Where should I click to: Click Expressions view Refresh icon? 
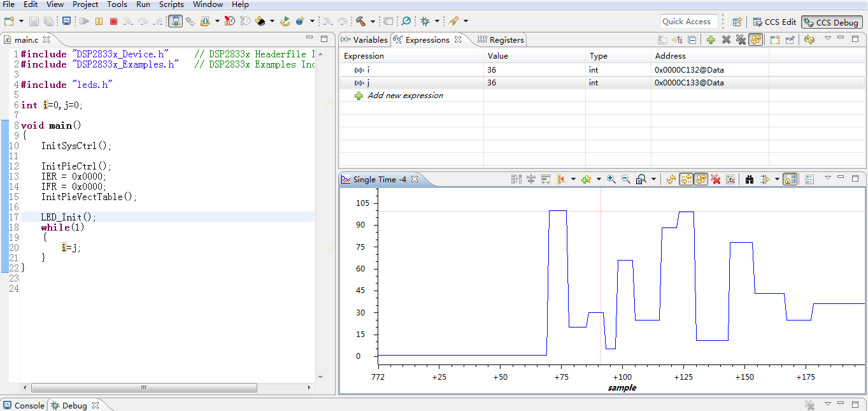tap(809, 40)
